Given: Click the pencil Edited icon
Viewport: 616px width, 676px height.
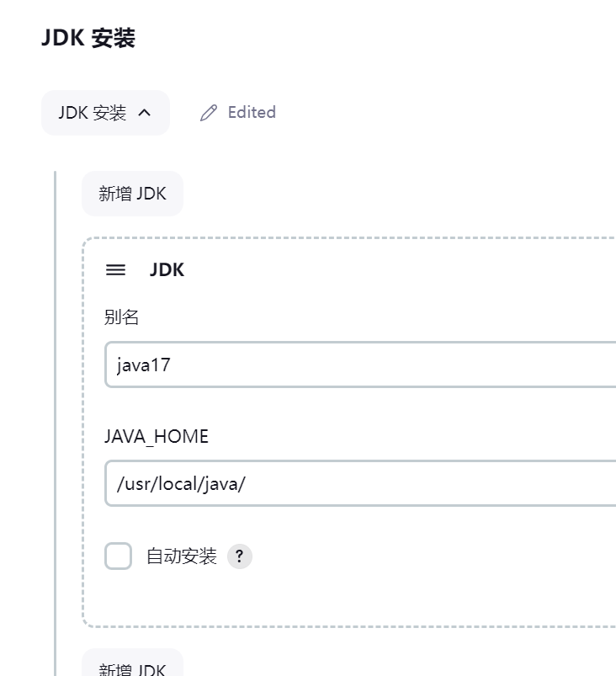Looking at the screenshot, I should pyautogui.click(x=208, y=113).
